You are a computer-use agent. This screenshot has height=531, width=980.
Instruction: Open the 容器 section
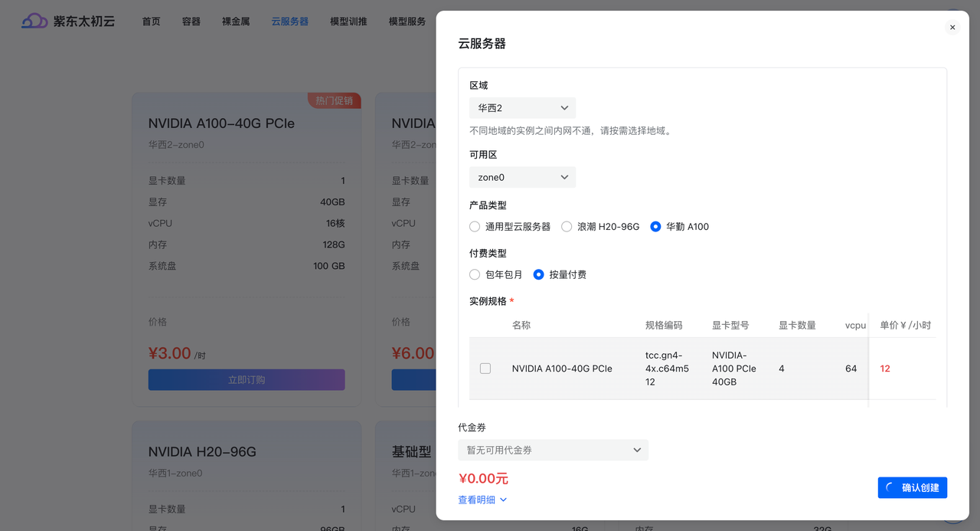tap(191, 21)
